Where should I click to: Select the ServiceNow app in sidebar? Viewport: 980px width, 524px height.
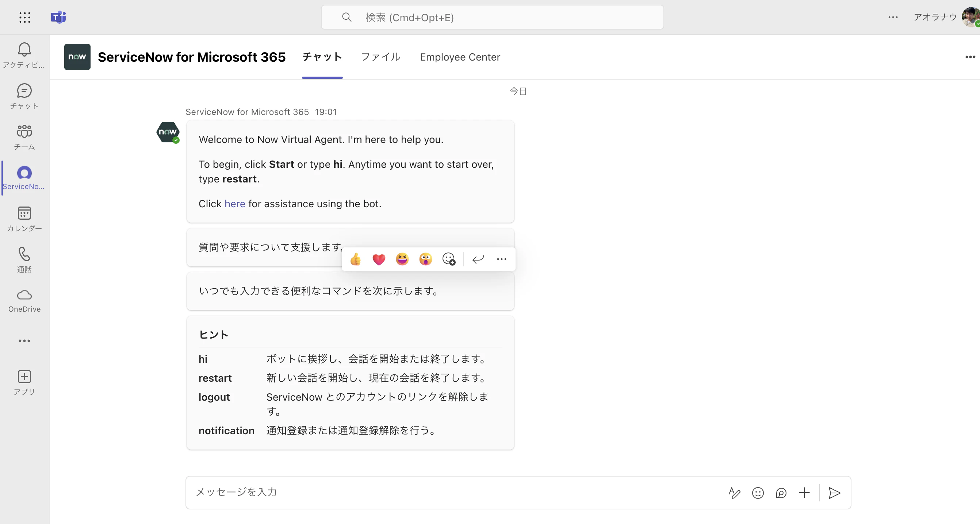click(24, 178)
